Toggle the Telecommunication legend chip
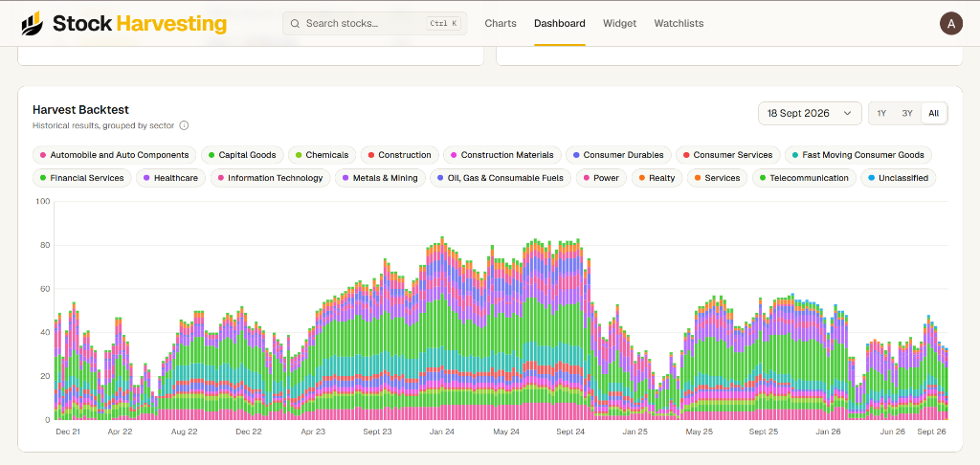 click(804, 178)
